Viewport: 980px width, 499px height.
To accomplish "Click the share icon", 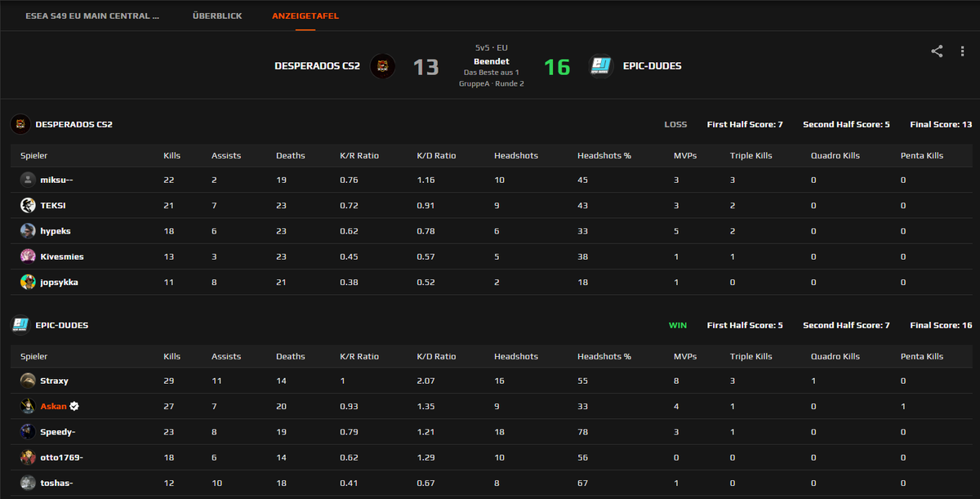I will click(937, 51).
